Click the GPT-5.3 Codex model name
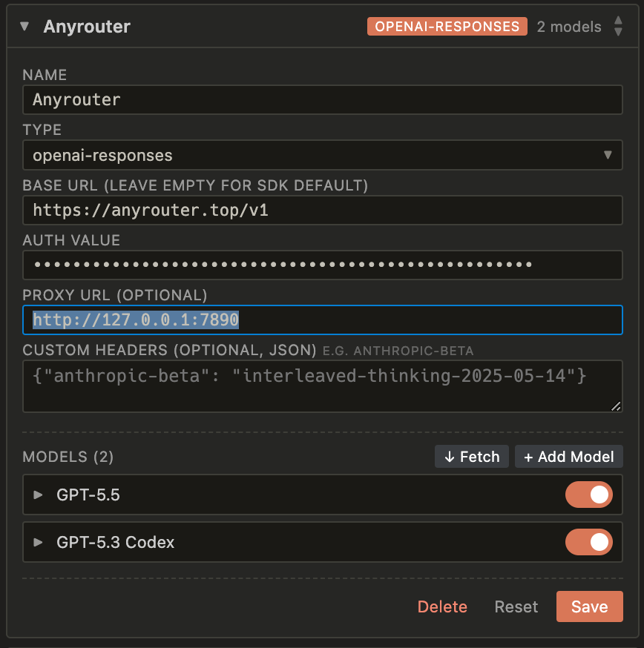The height and width of the screenshot is (648, 644). [x=116, y=542]
